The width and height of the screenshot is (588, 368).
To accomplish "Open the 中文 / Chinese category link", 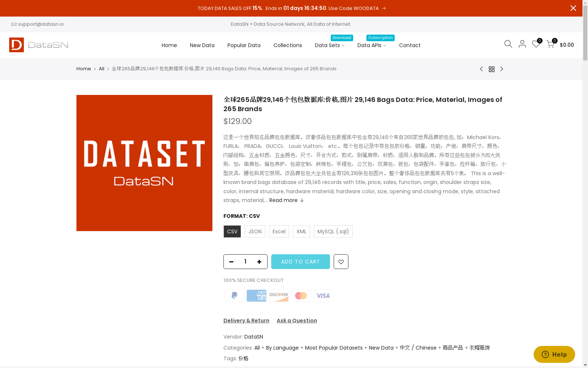I will click(418, 348).
